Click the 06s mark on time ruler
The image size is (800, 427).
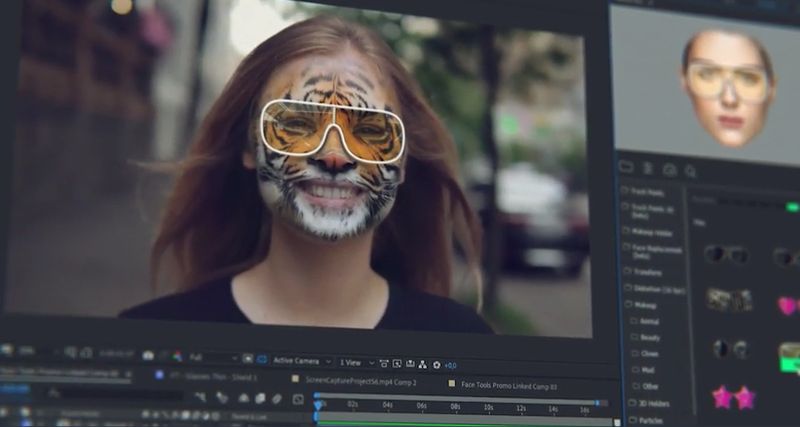coord(421,406)
